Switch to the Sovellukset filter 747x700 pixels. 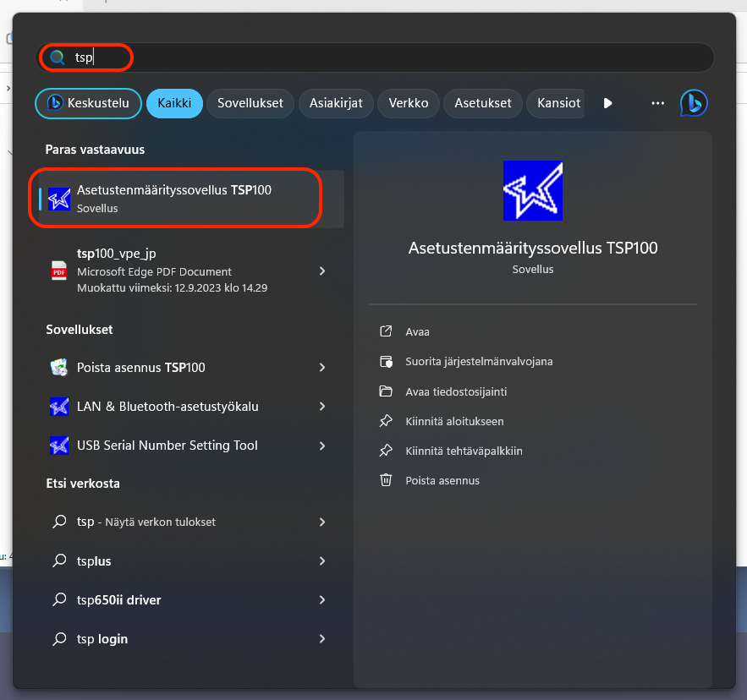coord(250,103)
